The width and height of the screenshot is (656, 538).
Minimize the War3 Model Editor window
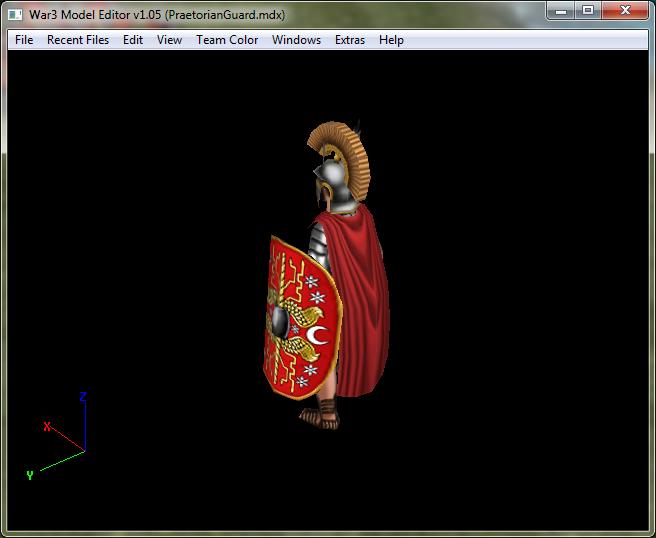pos(561,11)
